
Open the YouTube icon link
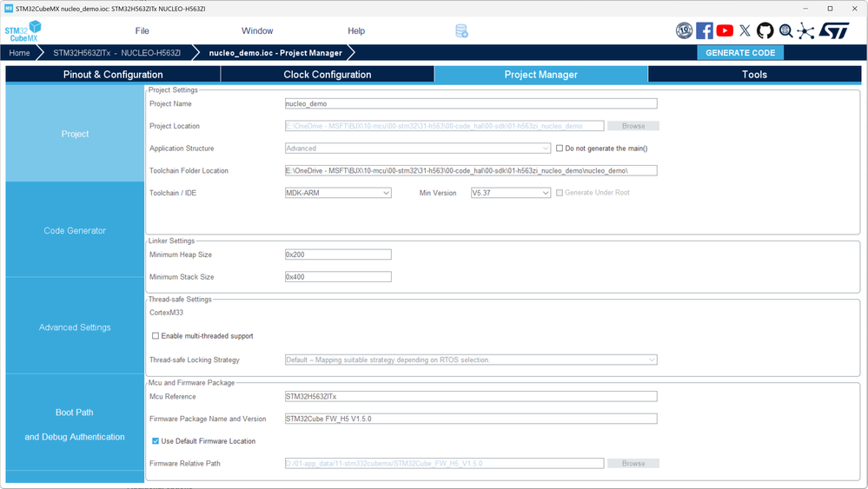[x=725, y=30]
